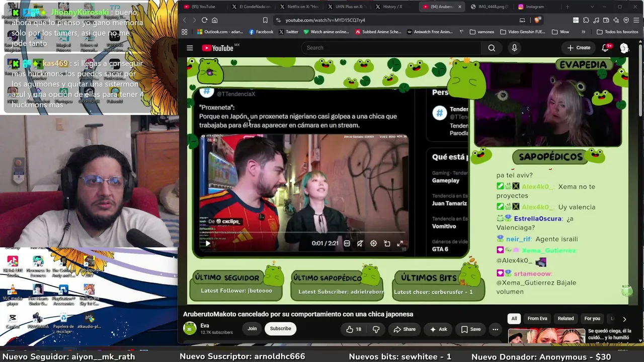This screenshot has height=362, width=644.
Task: Open CapCut desktop shortcut
Action: click(x=13, y=321)
